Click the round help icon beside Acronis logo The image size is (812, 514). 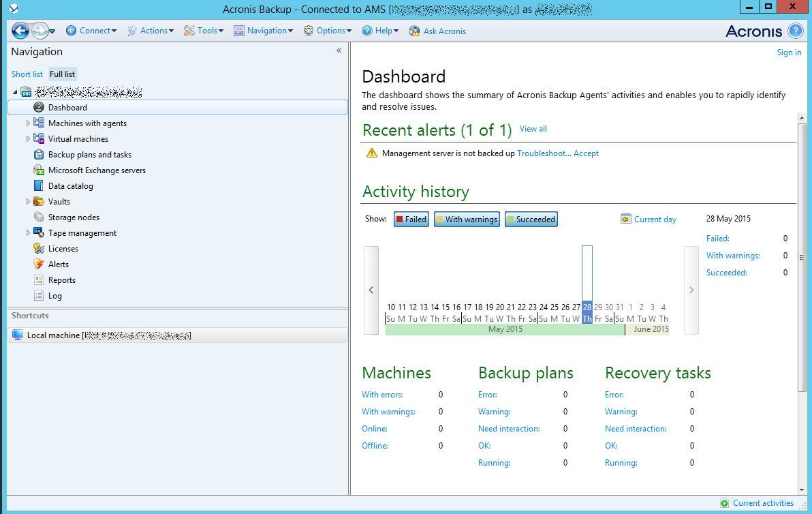[796, 31]
